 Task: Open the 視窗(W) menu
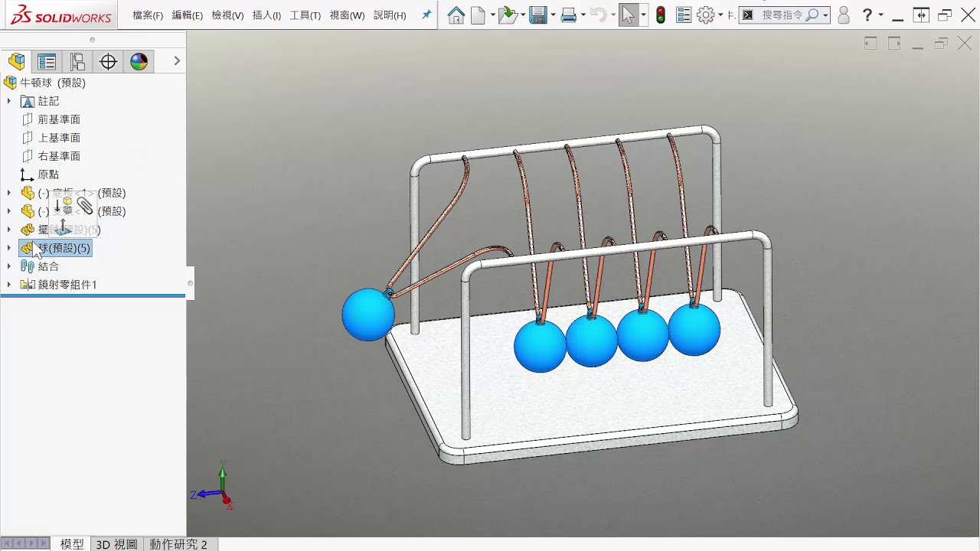coord(347,15)
